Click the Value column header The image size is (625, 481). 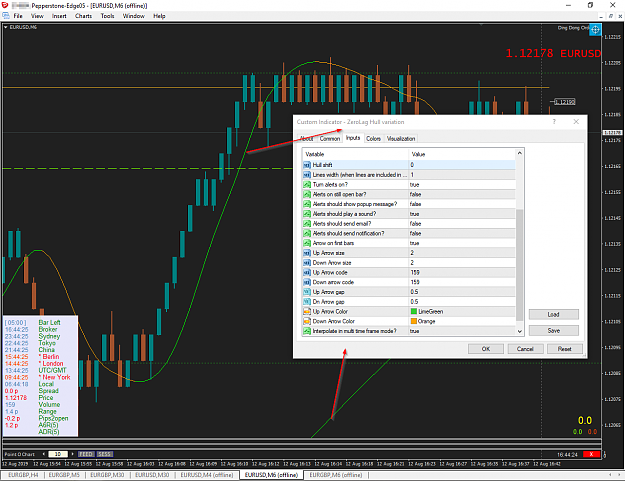pos(462,154)
